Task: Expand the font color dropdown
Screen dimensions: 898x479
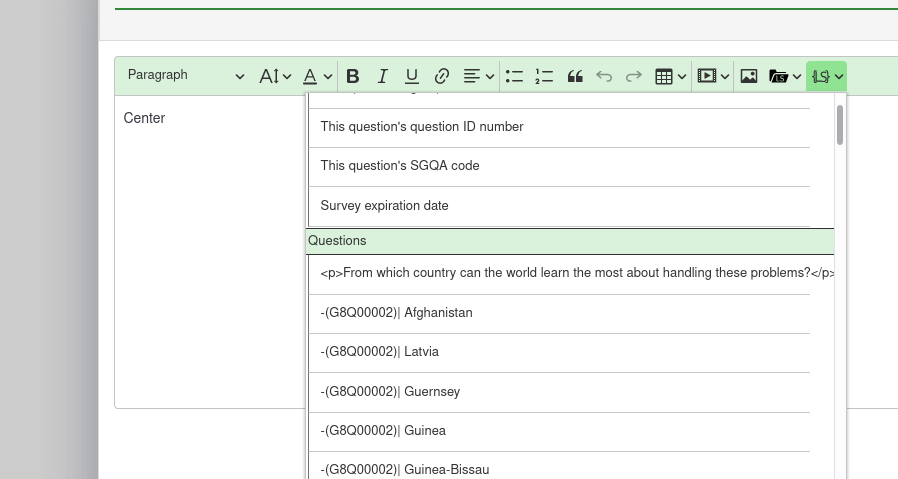Action: tap(317, 76)
